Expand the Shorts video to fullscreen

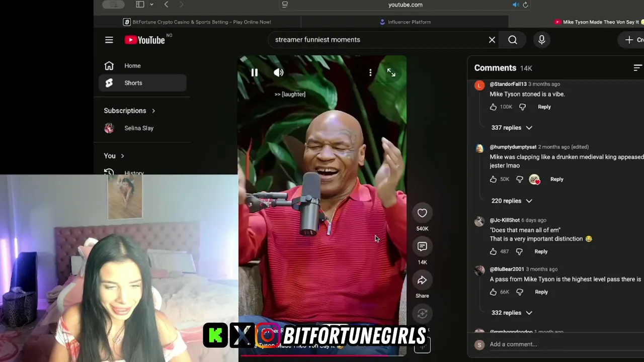tap(391, 73)
